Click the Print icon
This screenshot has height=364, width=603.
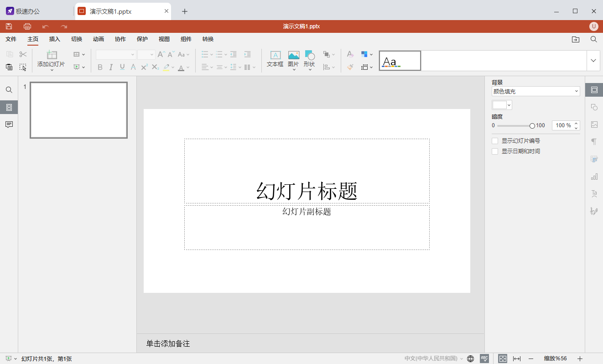(x=27, y=26)
